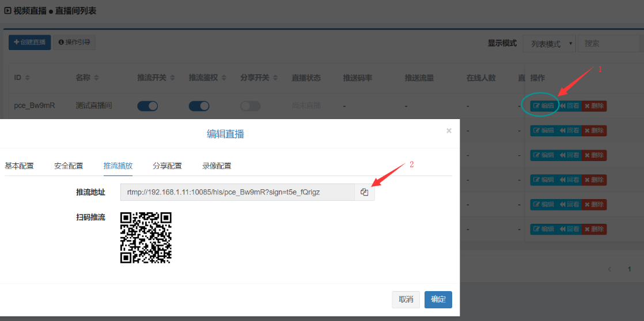Click the 扫码推流 label
Image resolution: width=644 pixels, height=321 pixels.
coord(91,217)
